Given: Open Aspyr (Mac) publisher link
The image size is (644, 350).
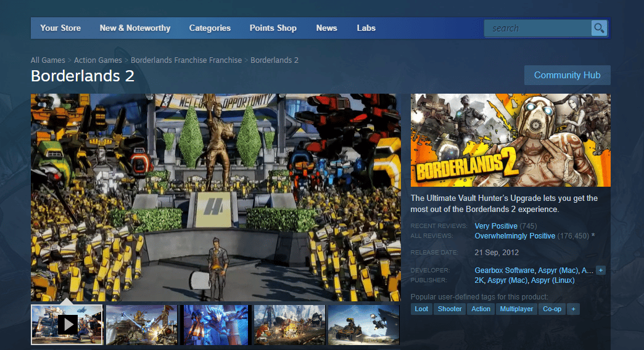Looking at the screenshot, I should click(x=507, y=280).
